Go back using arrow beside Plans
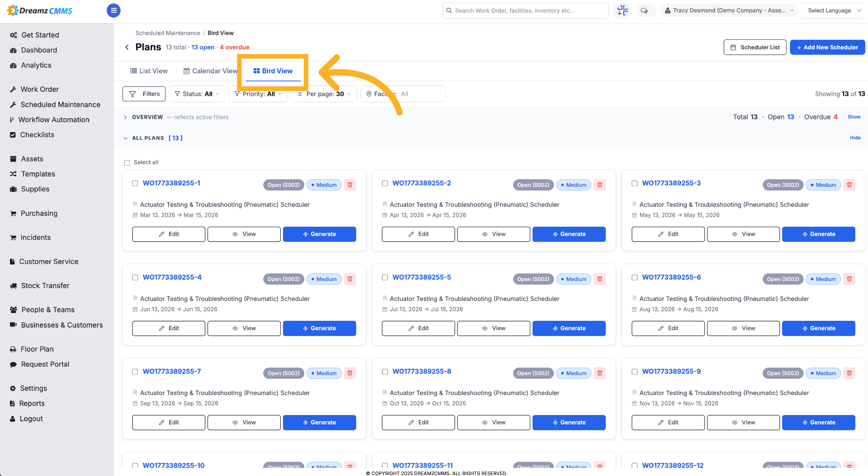Screen dimensions: 868x476 (127, 47)
